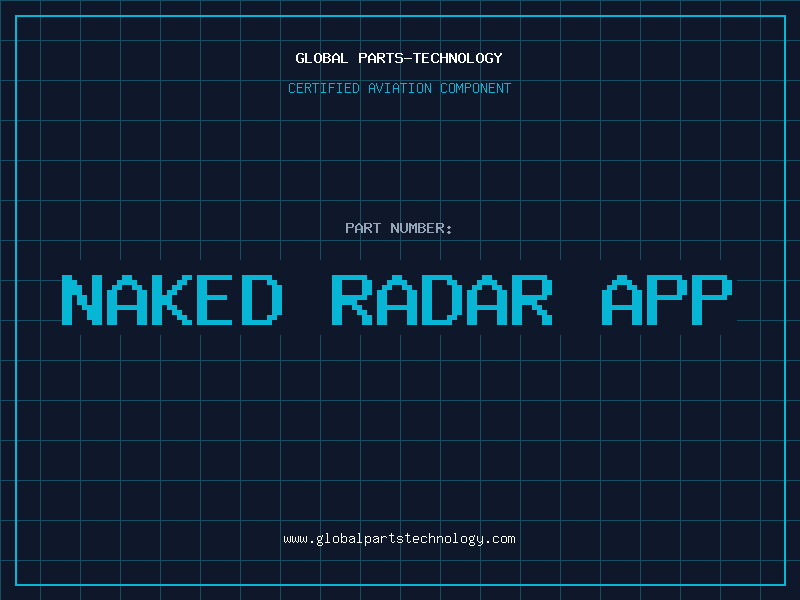Select the GLOBAL PARTS-TECHNOLOGY heading
The image size is (800, 600).
pyautogui.click(x=399, y=58)
